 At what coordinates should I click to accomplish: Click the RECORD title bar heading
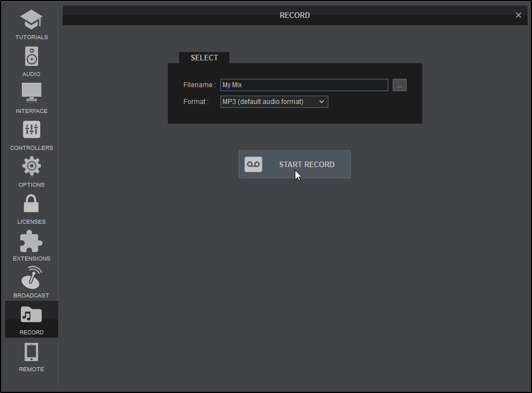click(294, 15)
